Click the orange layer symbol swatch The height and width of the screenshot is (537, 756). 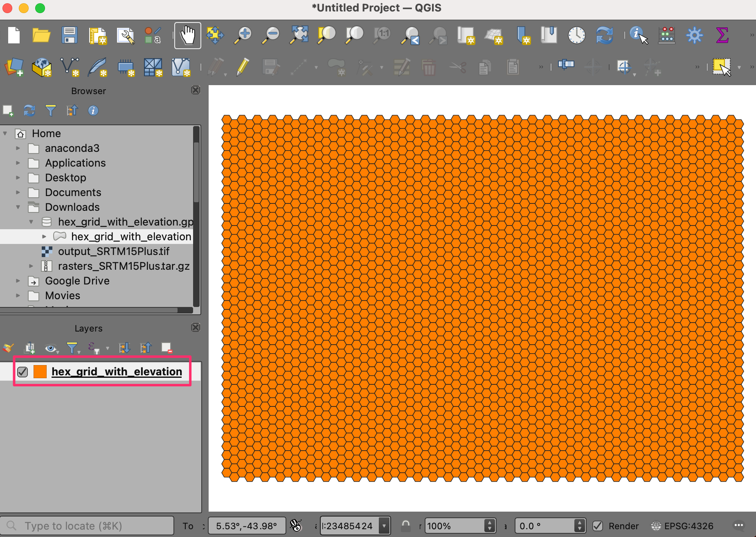click(40, 372)
